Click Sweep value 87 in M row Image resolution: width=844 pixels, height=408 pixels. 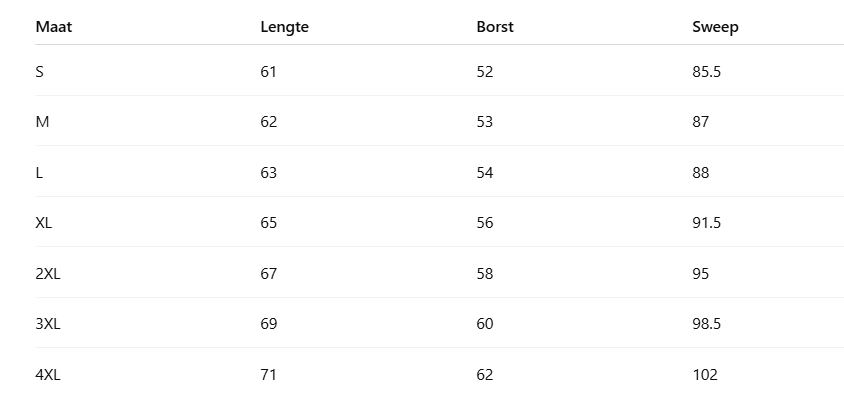pyautogui.click(x=700, y=122)
